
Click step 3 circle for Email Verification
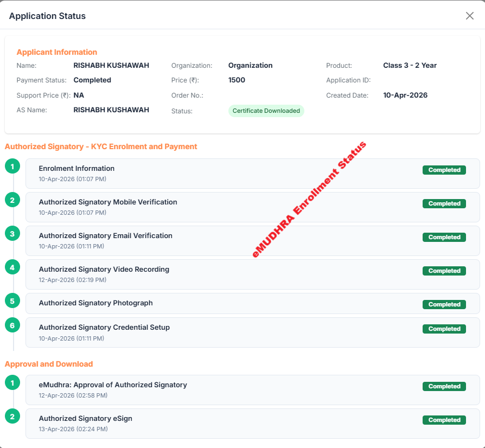coord(12,233)
